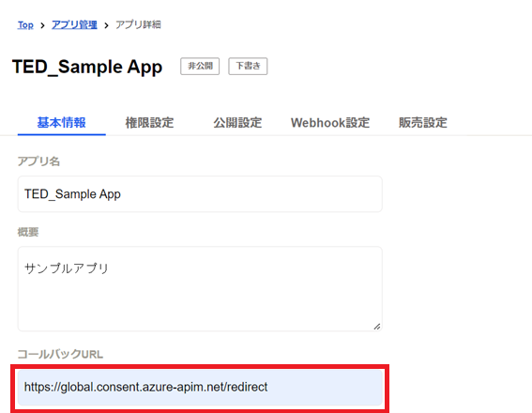Screen dimensions: 532x413
Task: Open the Webhook設定 tab
Action: point(330,123)
